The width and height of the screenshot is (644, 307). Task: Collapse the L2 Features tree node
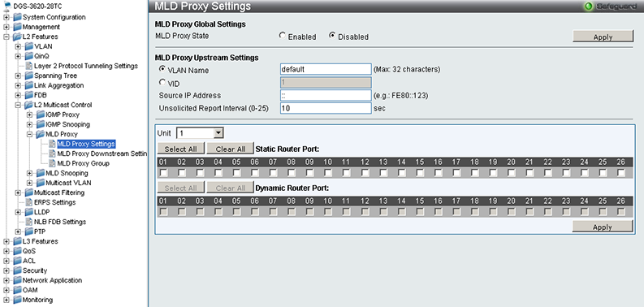6,37
